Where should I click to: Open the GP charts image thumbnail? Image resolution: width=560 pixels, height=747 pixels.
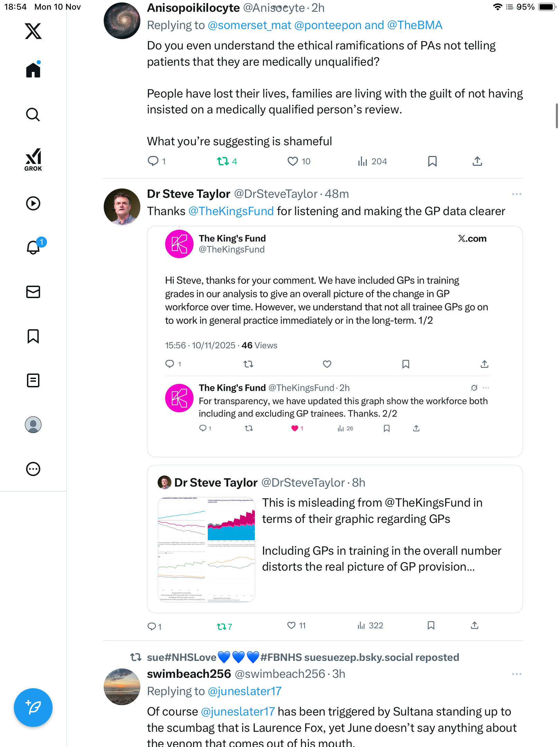point(206,550)
